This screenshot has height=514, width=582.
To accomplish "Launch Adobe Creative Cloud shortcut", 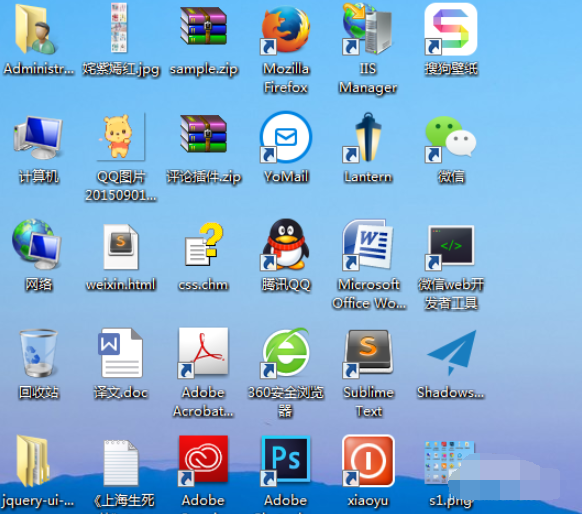I will click(x=203, y=460).
